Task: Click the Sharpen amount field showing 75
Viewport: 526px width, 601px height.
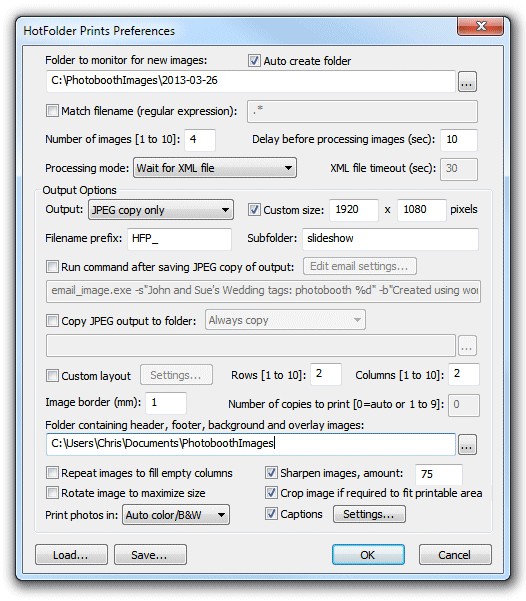Action: pyautogui.click(x=439, y=475)
